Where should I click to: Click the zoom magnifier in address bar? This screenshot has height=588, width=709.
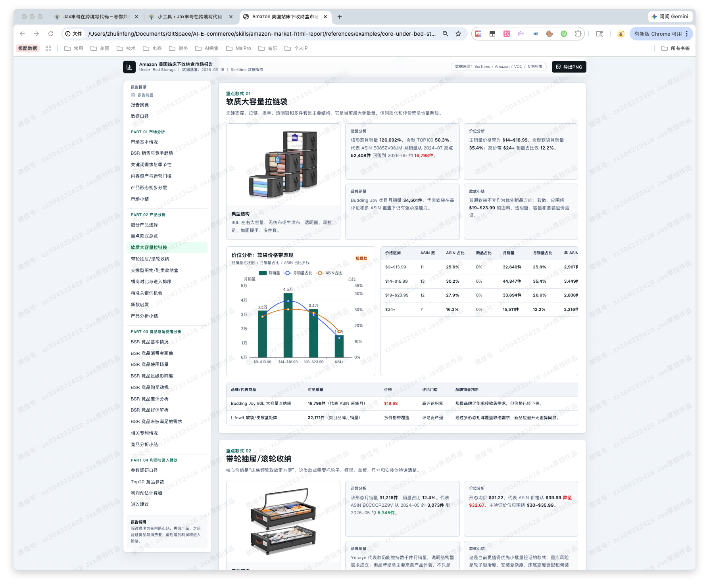446,34
